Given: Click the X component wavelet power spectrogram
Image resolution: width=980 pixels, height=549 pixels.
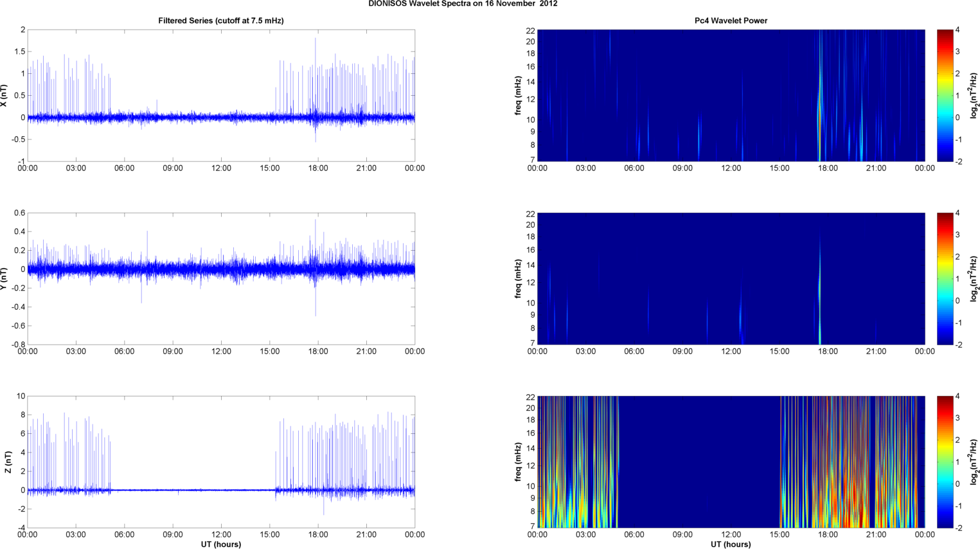Looking at the screenshot, I should 731,95.
